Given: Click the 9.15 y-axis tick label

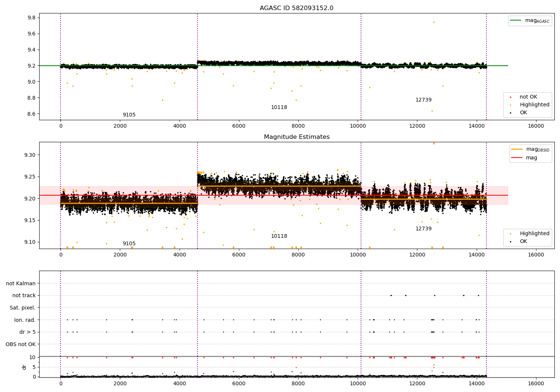Looking at the screenshot, I should pos(30,221).
